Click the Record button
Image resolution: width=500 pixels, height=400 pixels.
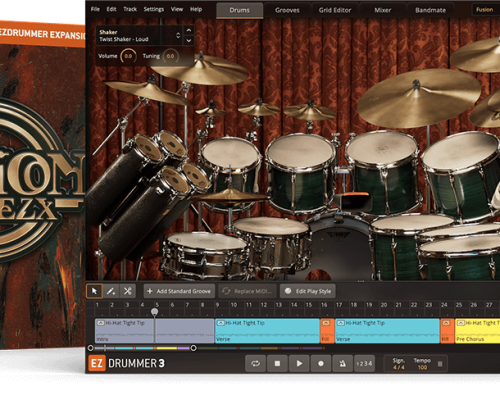[x=321, y=363]
